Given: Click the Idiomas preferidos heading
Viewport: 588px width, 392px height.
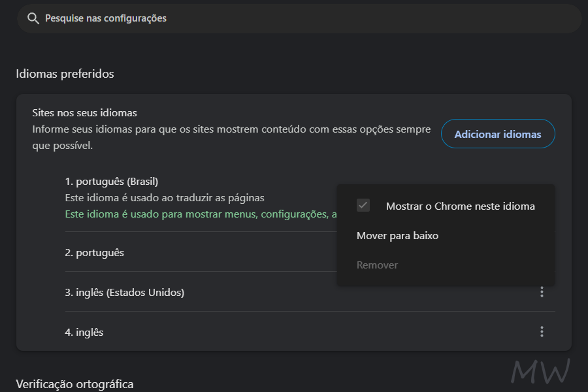Looking at the screenshot, I should coord(65,74).
